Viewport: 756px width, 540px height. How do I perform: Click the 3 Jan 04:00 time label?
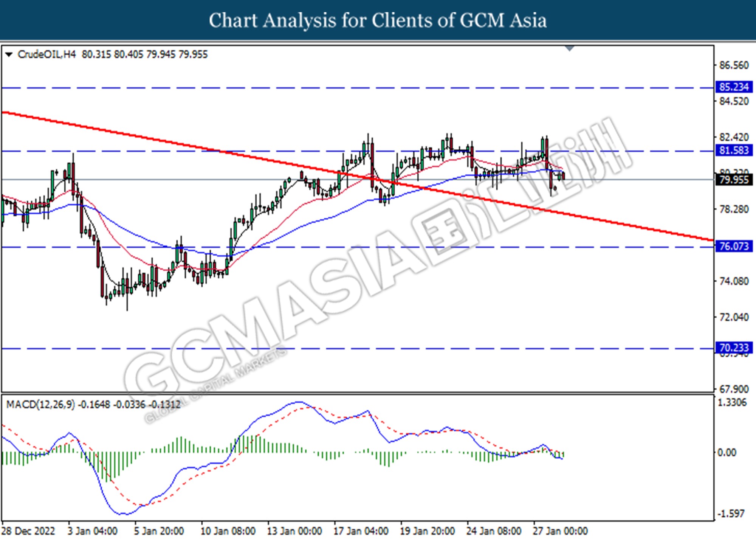click(x=93, y=531)
